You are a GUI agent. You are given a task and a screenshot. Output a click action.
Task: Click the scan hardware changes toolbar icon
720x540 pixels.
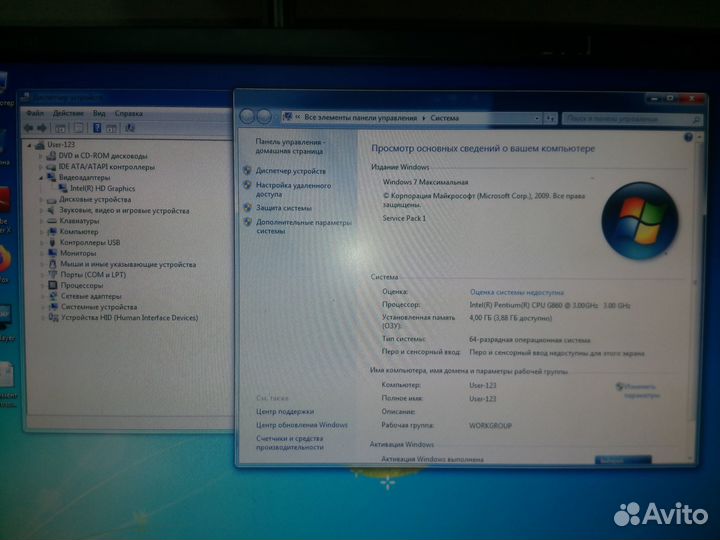coord(130,128)
